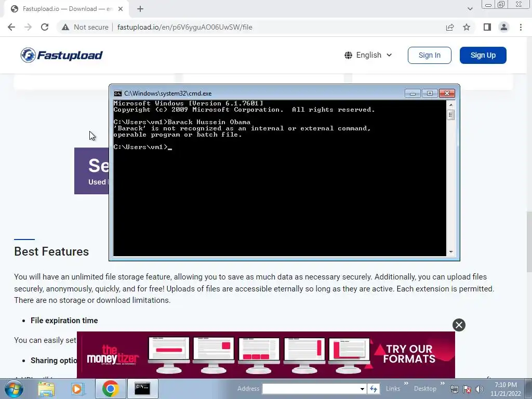This screenshot has width=532, height=399.
Task: Click cmd scrollbar down arrow
Action: click(x=451, y=252)
